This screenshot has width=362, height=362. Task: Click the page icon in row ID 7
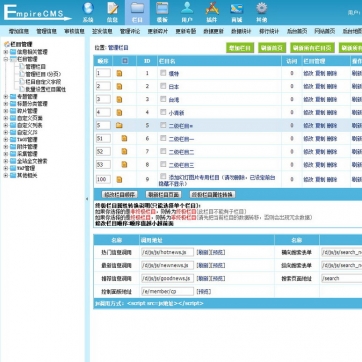(124, 151)
